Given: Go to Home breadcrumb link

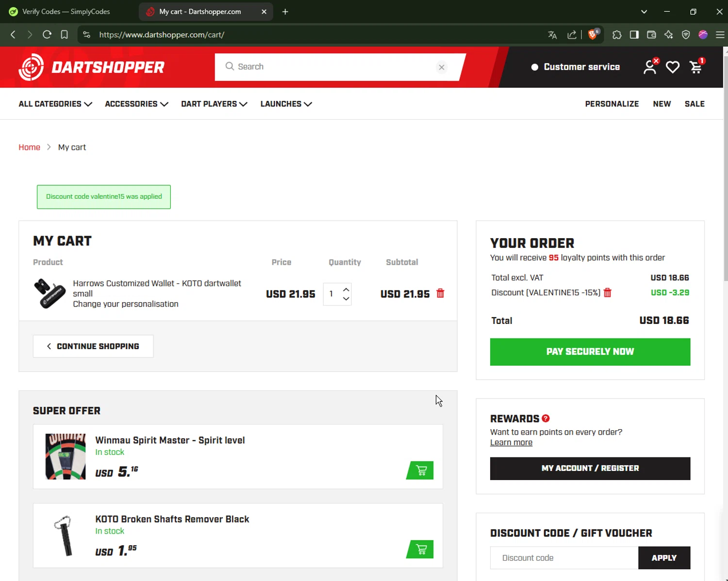Looking at the screenshot, I should click(x=29, y=147).
